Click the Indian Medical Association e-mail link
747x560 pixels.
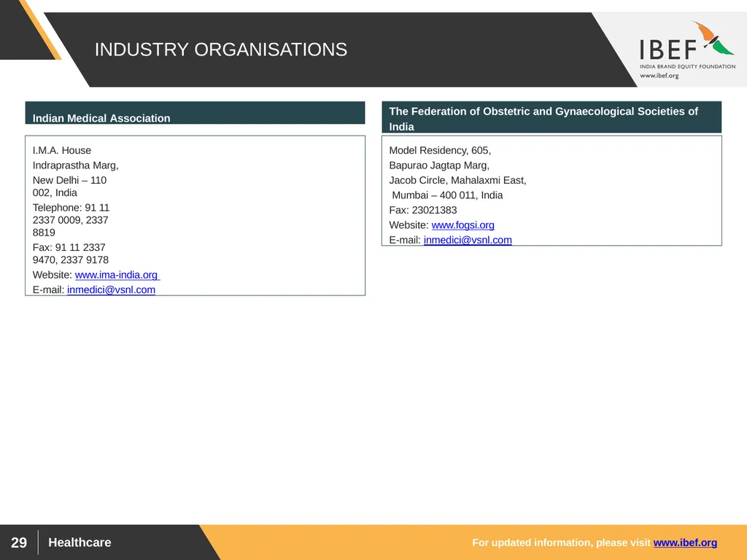click(x=111, y=289)
